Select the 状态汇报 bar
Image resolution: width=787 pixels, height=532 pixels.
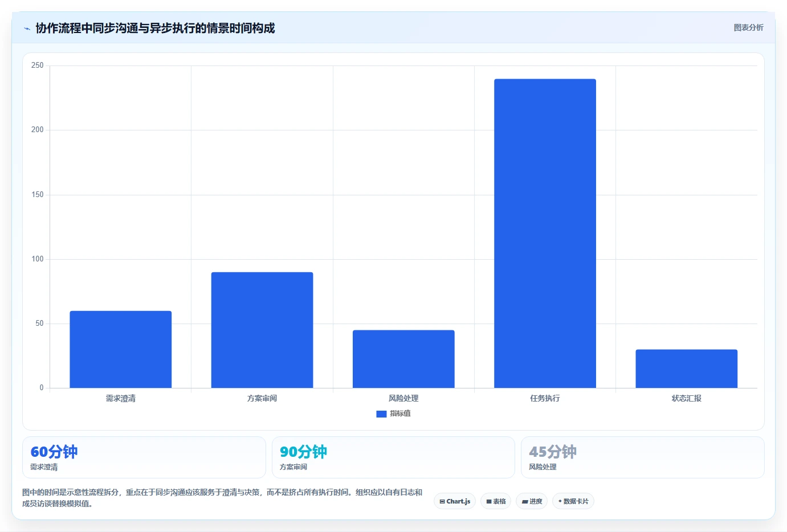pos(686,369)
